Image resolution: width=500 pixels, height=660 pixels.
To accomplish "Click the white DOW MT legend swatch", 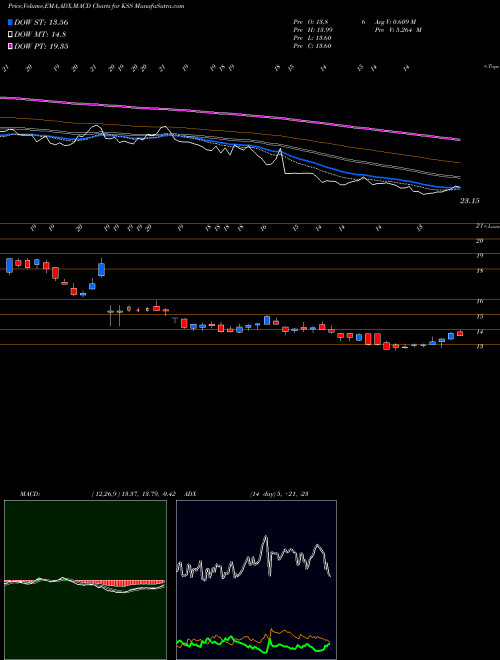I will tap(11, 35).
